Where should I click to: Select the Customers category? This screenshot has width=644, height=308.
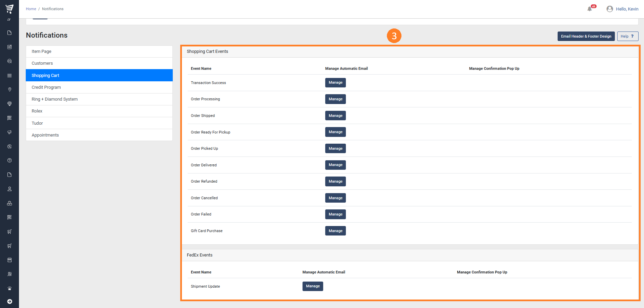pyautogui.click(x=99, y=63)
